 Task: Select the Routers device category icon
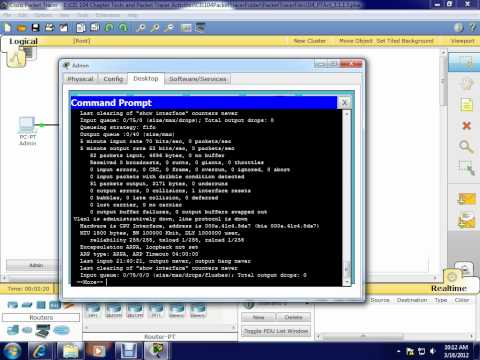click(x=13, y=304)
